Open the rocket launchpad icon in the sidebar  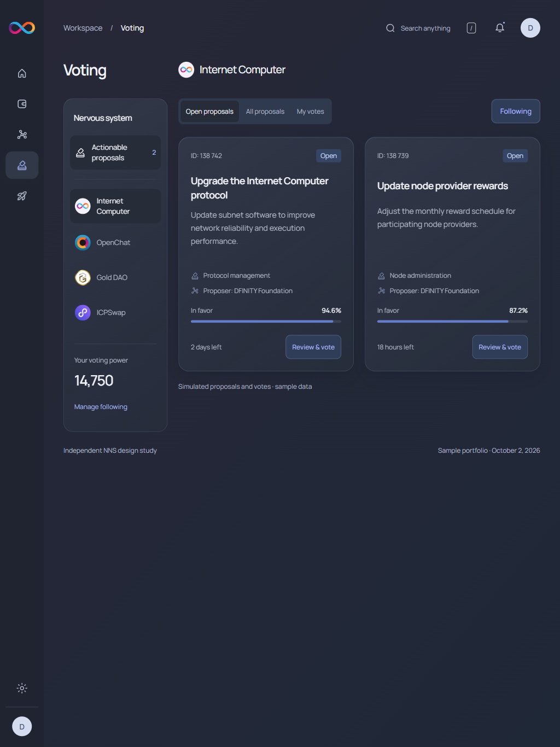click(x=22, y=196)
